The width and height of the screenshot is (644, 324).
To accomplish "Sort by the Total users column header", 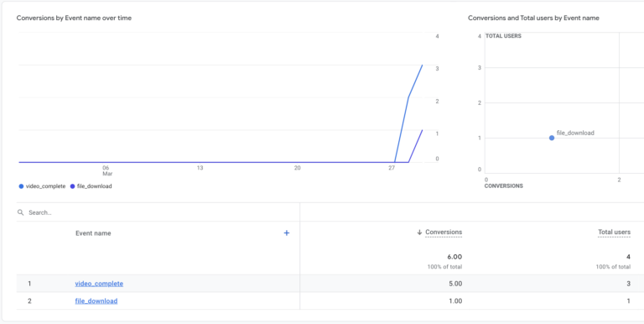I will click(614, 233).
